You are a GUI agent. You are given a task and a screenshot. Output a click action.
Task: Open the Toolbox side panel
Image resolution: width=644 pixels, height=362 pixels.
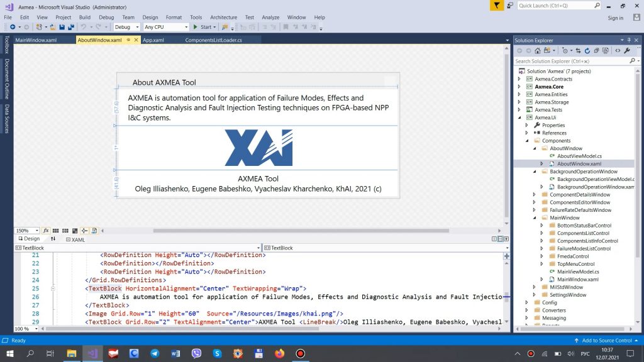pyautogui.click(x=7, y=45)
